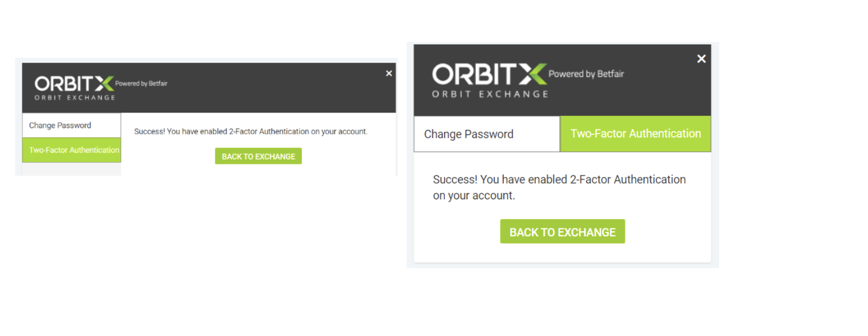
Task: Select Two-Factor Authentication in the vertical sidebar
Action: pyautogui.click(x=72, y=150)
